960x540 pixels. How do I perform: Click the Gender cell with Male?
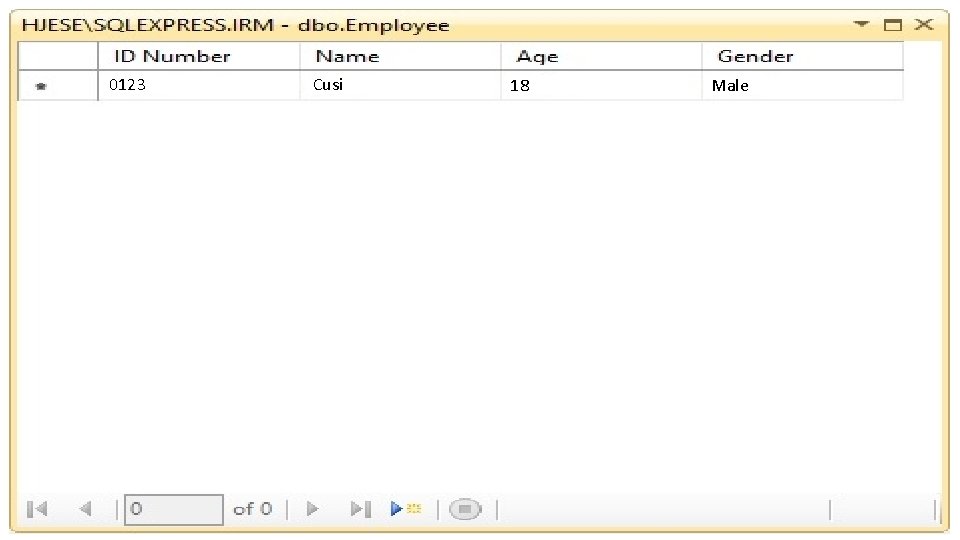coord(803,86)
